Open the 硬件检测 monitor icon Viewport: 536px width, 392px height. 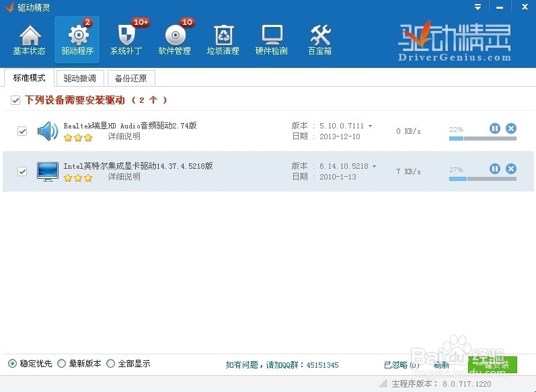272,35
